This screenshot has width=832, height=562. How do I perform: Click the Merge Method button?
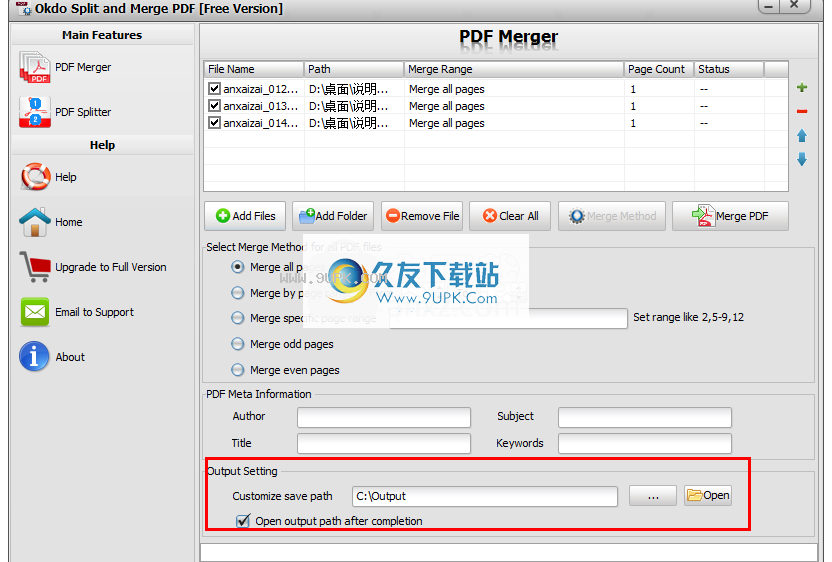tap(612, 216)
